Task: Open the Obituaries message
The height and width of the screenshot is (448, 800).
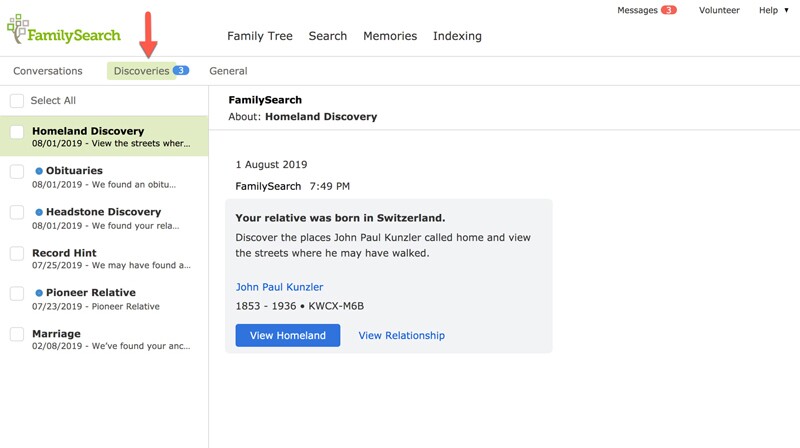Action: 104,177
